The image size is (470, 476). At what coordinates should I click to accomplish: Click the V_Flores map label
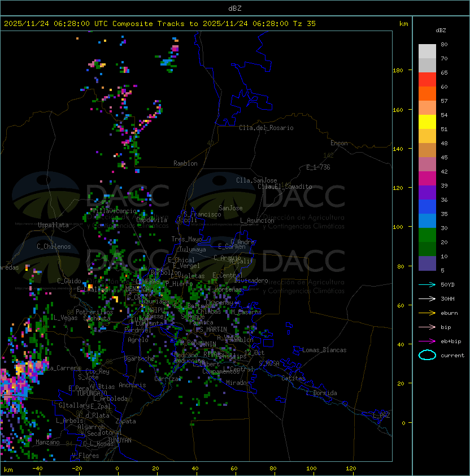tap(85, 456)
